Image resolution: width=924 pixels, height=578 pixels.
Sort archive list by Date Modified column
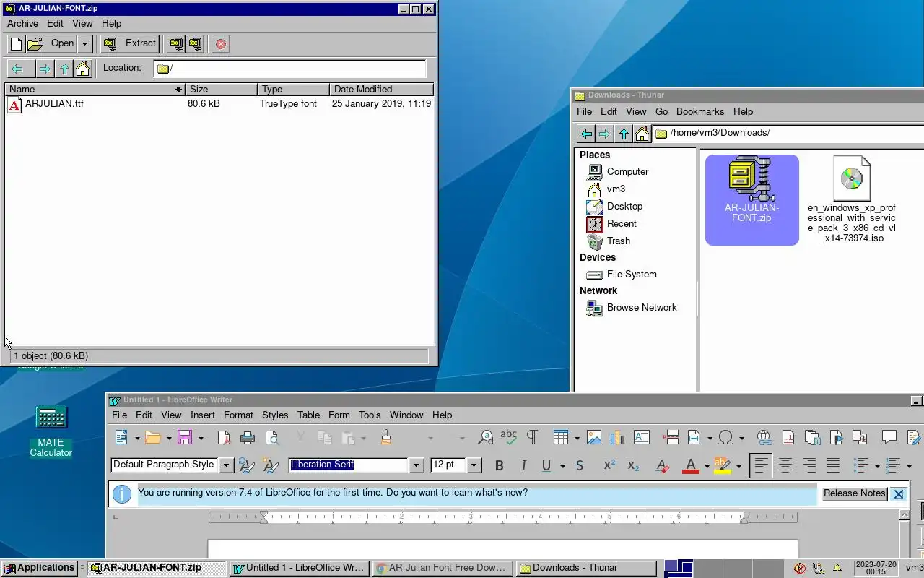381,90
